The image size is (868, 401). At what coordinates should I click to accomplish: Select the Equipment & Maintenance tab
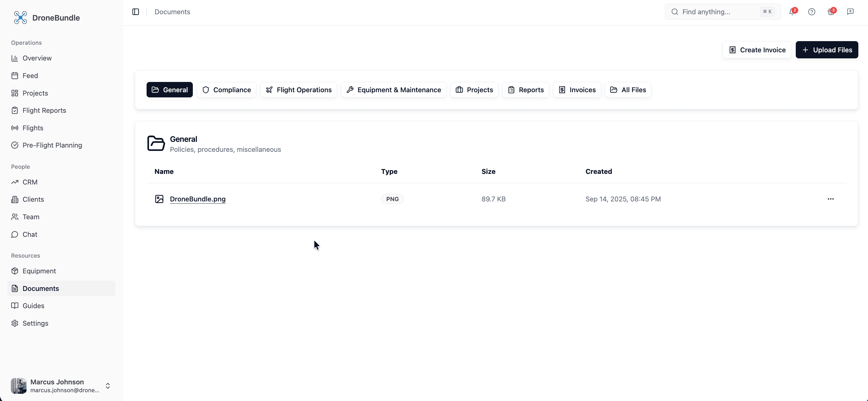click(x=393, y=90)
